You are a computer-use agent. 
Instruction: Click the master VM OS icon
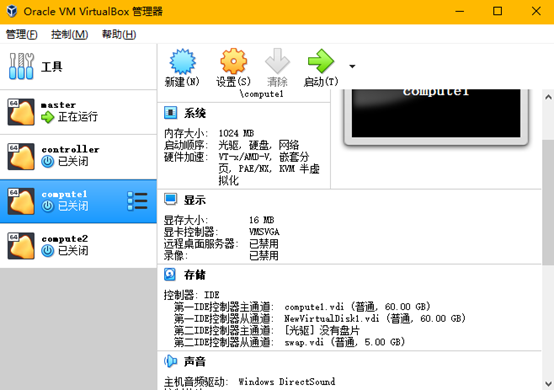click(21, 112)
